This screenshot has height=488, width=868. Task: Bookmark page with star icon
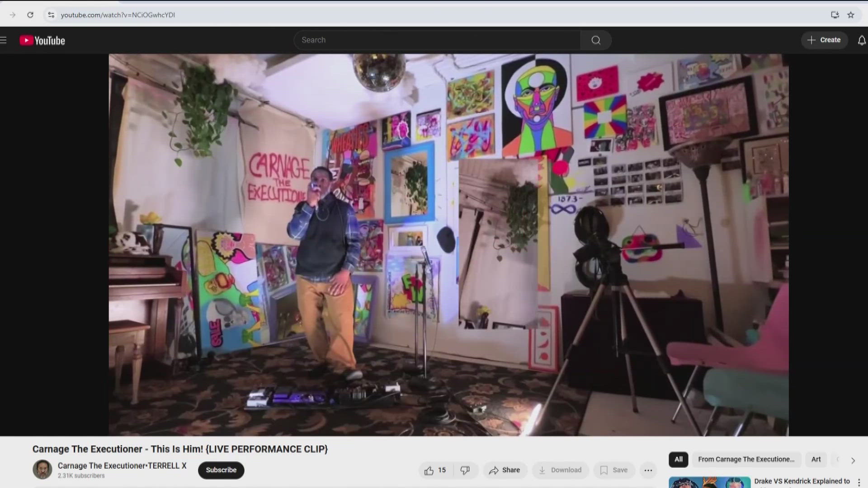851,15
